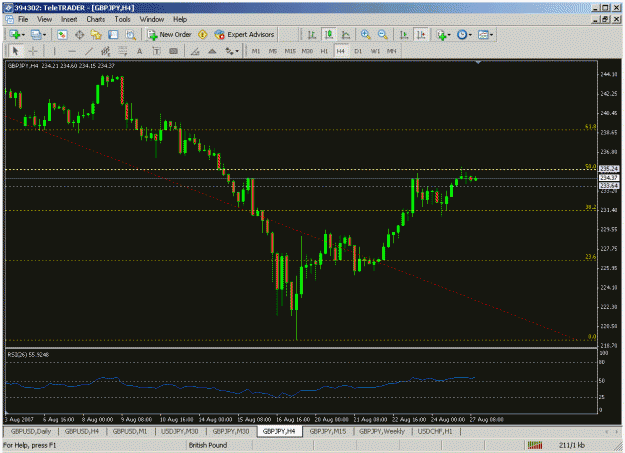
Task: Open the View menu
Action: tap(45, 19)
